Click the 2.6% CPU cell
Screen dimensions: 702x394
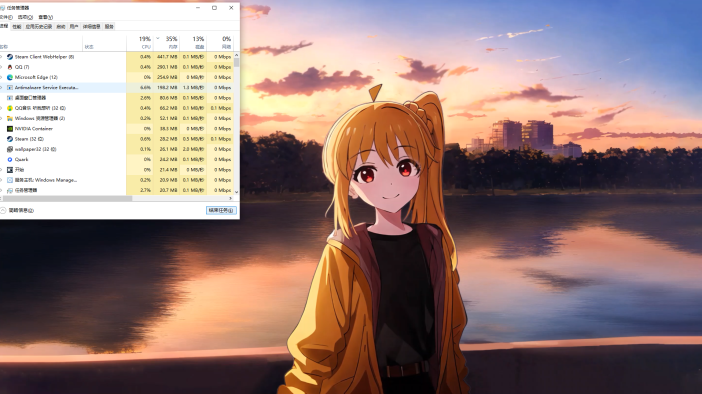[140, 98]
